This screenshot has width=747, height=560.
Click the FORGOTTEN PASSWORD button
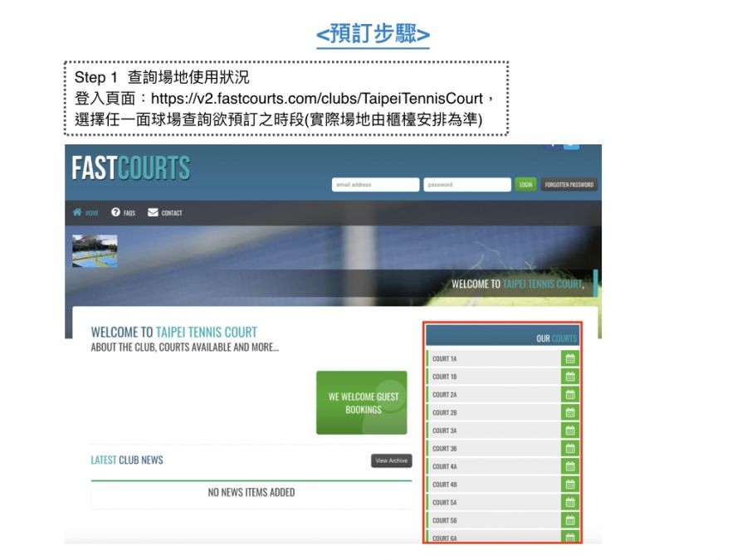pos(569,184)
